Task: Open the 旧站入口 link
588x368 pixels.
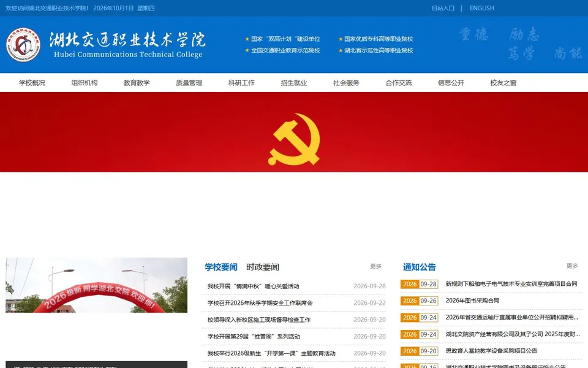Action: coord(443,8)
